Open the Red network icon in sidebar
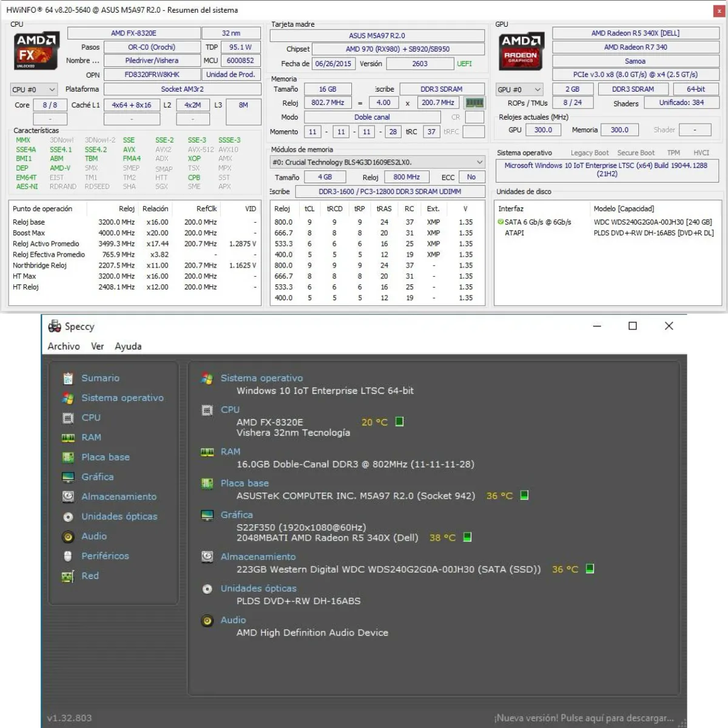 click(68, 576)
